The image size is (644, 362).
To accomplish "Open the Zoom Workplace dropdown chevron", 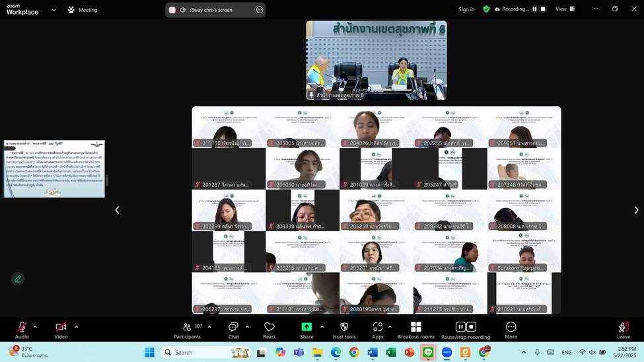I will (x=54, y=10).
